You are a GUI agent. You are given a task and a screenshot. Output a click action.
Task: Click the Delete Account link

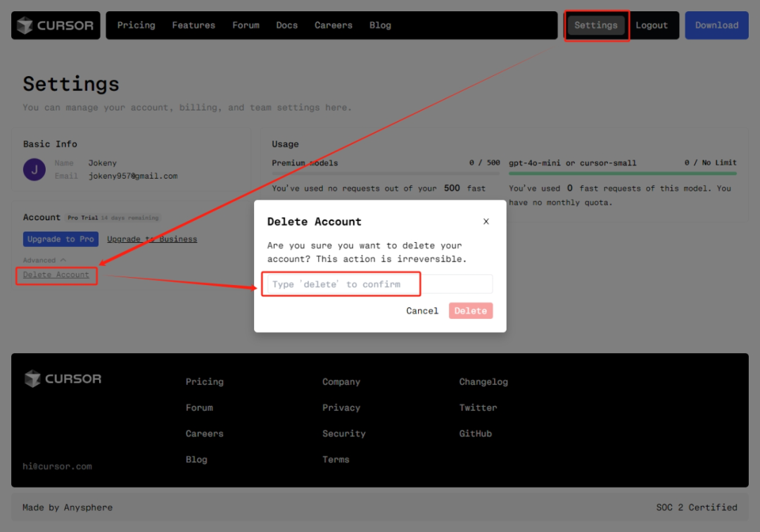click(x=56, y=274)
